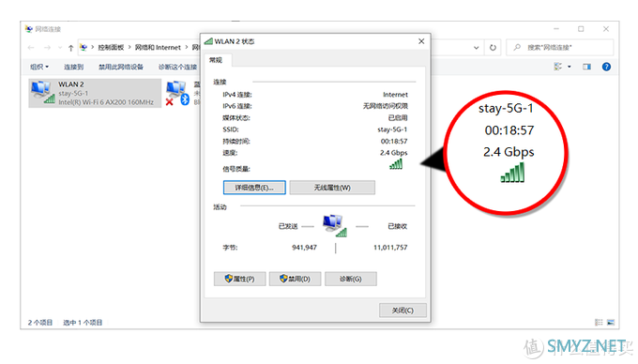
Task: Expand the address bar history dropdown
Action: point(476,48)
